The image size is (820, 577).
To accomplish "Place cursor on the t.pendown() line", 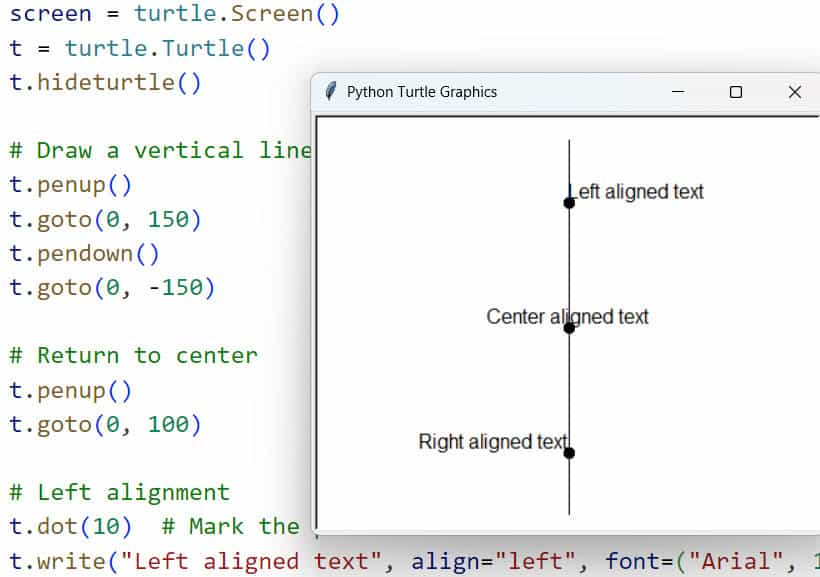I will (84, 253).
